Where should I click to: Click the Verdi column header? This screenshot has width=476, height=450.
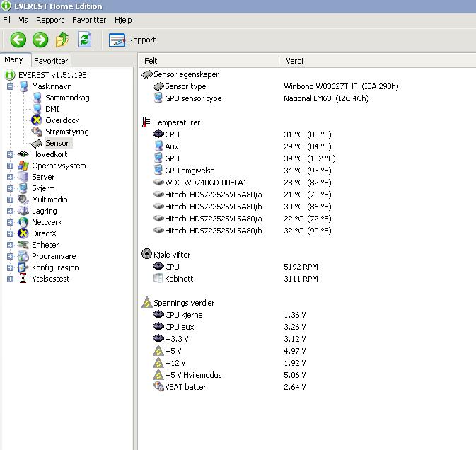(x=378, y=61)
